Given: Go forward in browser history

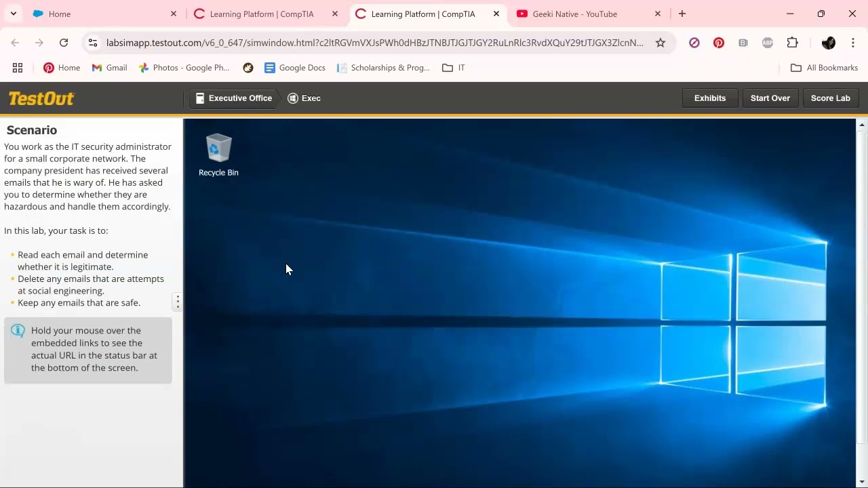Looking at the screenshot, I should tap(39, 43).
